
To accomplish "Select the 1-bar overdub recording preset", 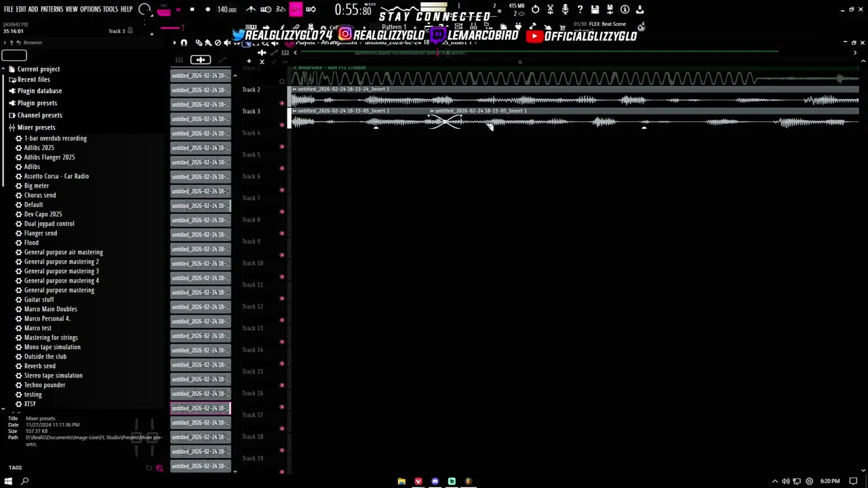I will point(56,138).
